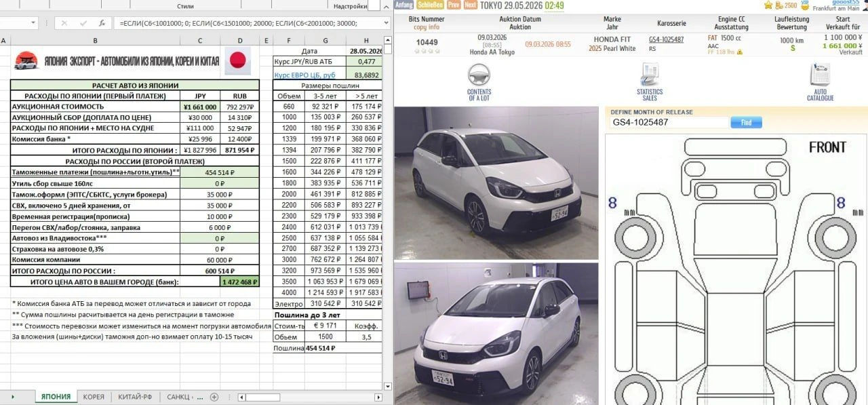Click the gold star favorite icon
The width and height of the screenshot is (868, 405).
[768, 5]
